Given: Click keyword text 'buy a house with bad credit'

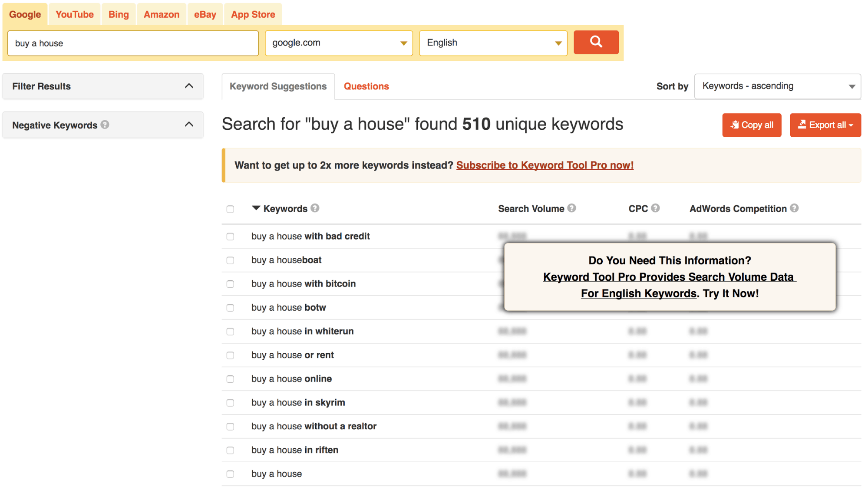Looking at the screenshot, I should 310,237.
